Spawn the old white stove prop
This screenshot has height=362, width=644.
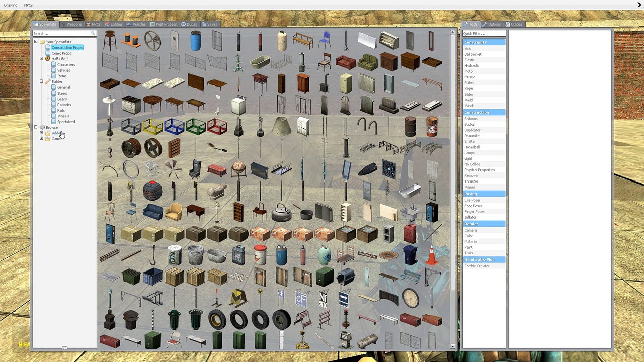131,105
